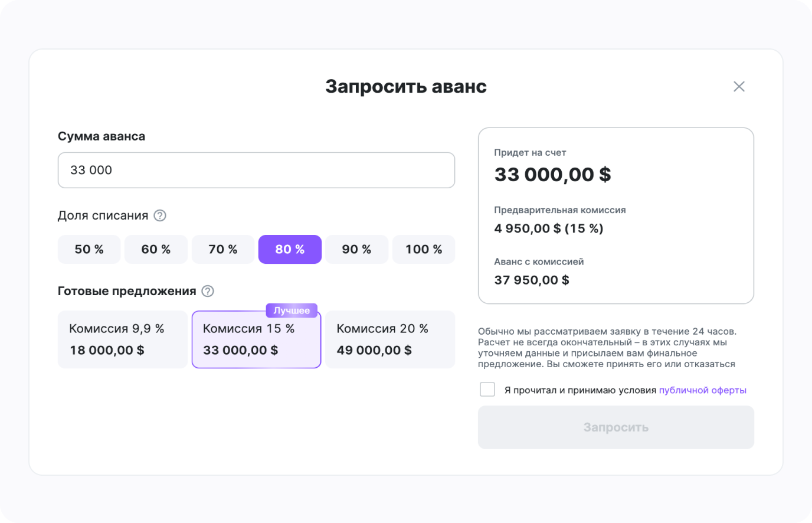Click the Лучшее badge on the offer
Image resolution: width=812 pixels, height=523 pixels.
click(x=292, y=310)
